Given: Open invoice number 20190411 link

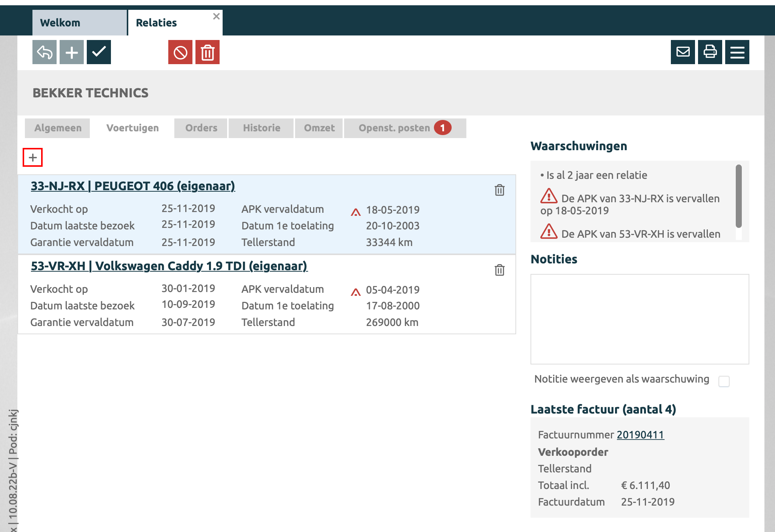Looking at the screenshot, I should 640,435.
